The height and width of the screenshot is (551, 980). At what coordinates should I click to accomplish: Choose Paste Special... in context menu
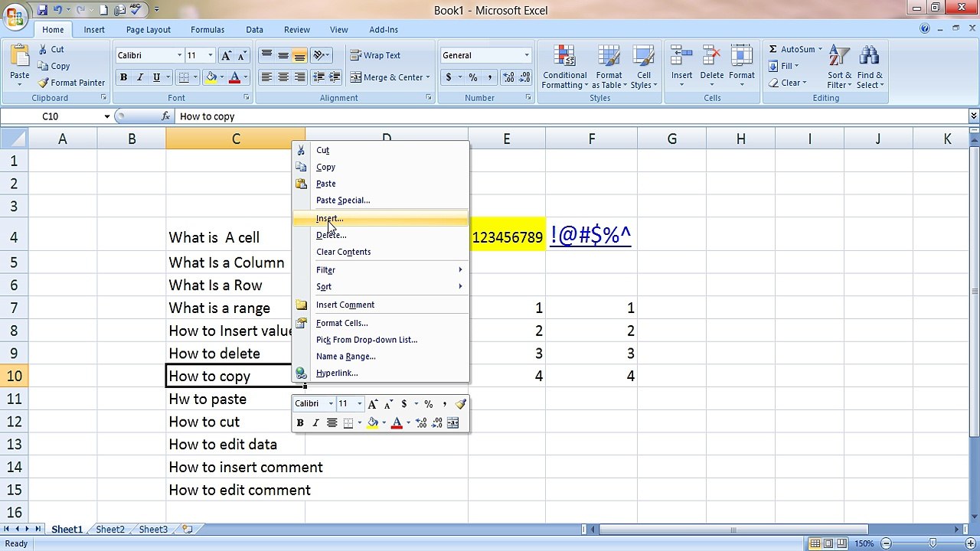(x=381, y=201)
